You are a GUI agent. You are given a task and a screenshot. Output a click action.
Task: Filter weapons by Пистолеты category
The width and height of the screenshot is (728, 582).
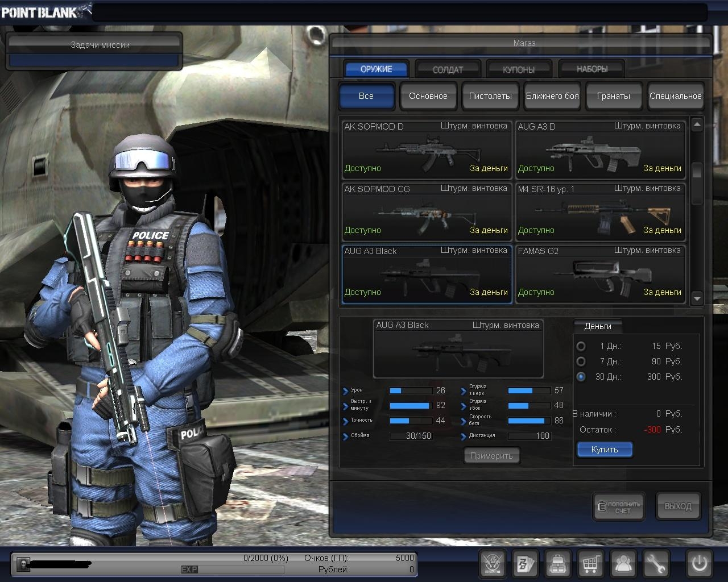click(490, 96)
